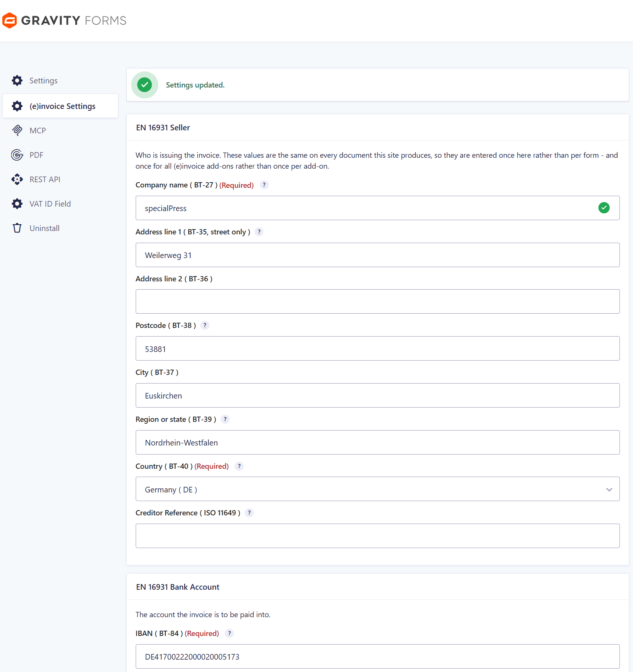The image size is (633, 672).
Task: Click the REST API sidebar icon
Action: pos(17,179)
